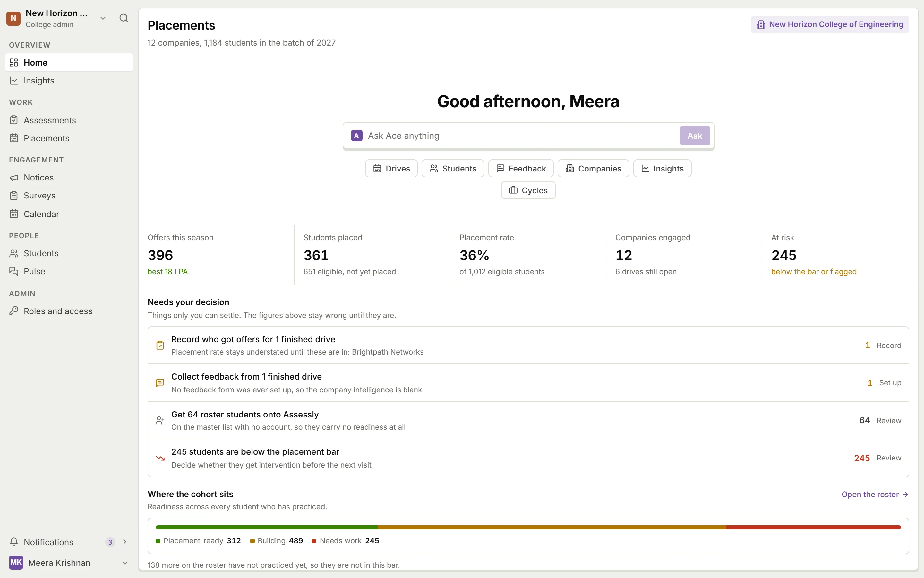Click the Pulse chat bubbles icon in sidebar

[14, 271]
